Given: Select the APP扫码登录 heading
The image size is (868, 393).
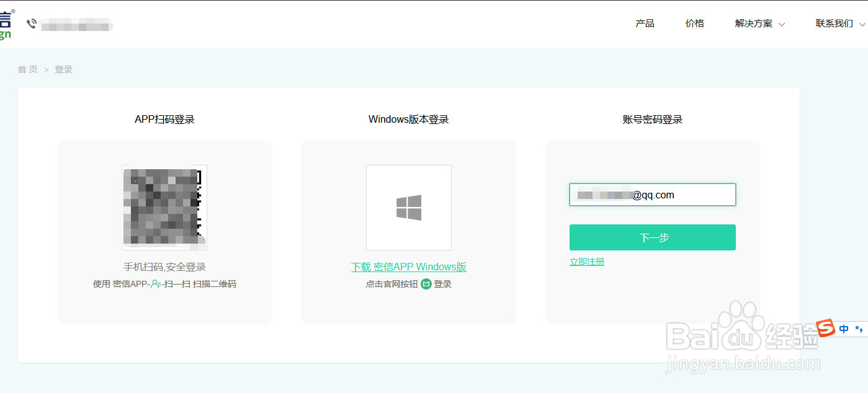Looking at the screenshot, I should point(164,120).
